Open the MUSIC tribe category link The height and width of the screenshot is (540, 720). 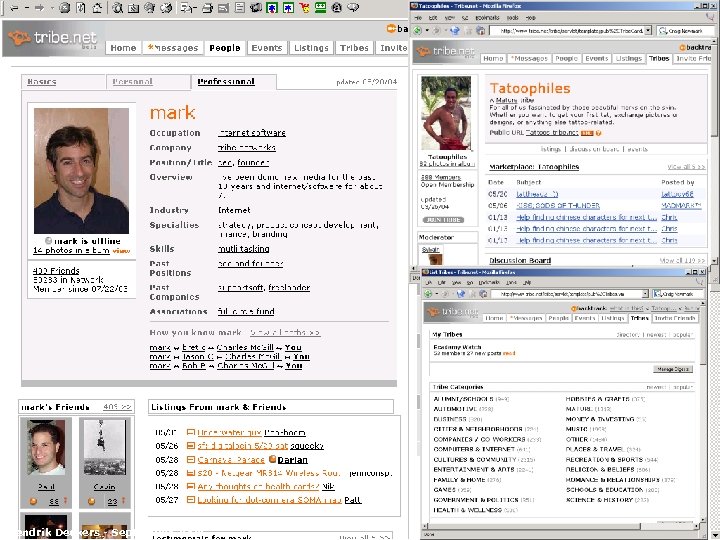(576, 429)
